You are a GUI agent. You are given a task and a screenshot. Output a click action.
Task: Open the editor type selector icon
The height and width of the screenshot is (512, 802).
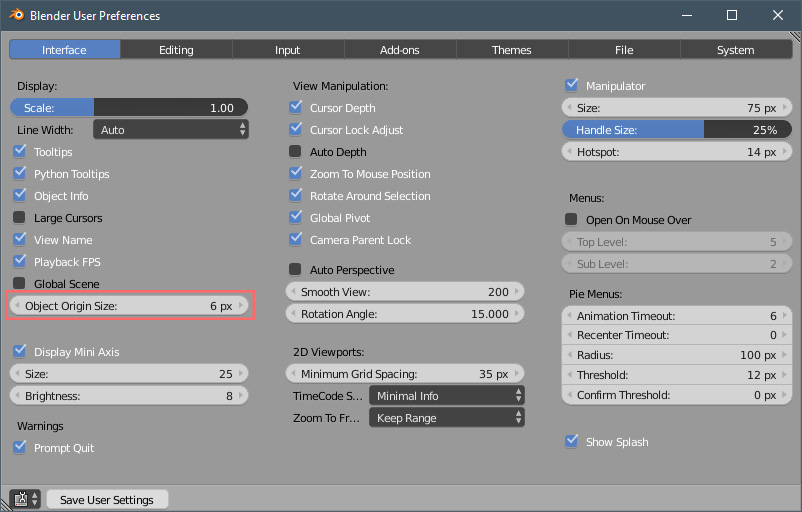coord(25,499)
